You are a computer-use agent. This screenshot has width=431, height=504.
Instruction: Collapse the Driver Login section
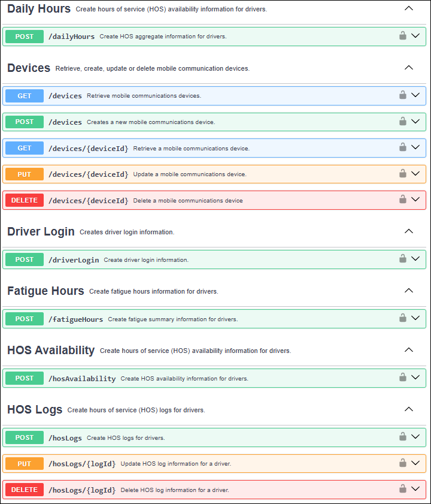tap(409, 231)
